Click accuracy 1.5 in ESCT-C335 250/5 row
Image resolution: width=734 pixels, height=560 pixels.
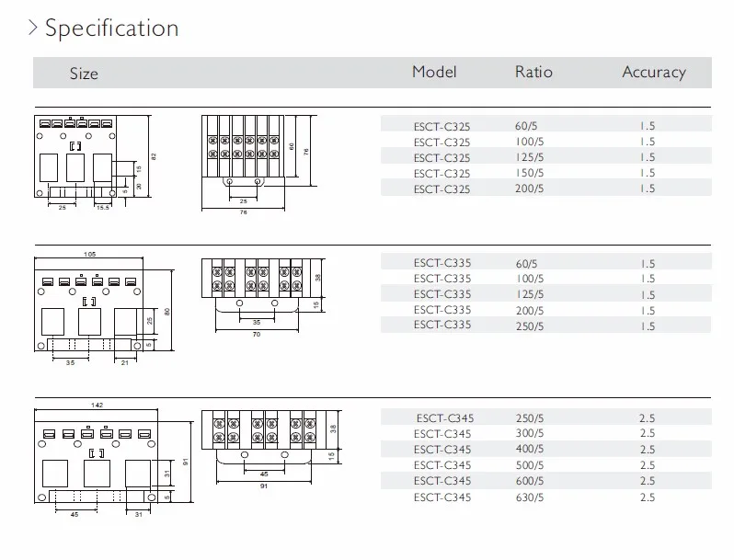pyautogui.click(x=648, y=326)
